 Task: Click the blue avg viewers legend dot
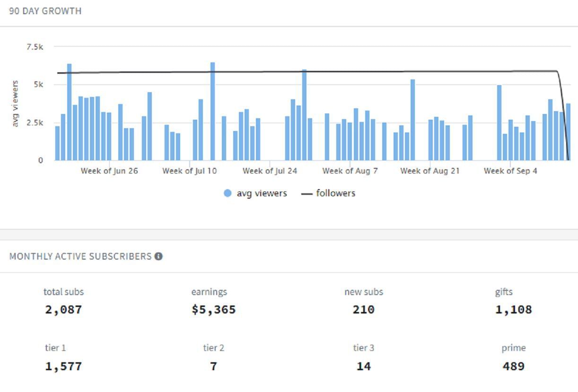pyautogui.click(x=228, y=193)
